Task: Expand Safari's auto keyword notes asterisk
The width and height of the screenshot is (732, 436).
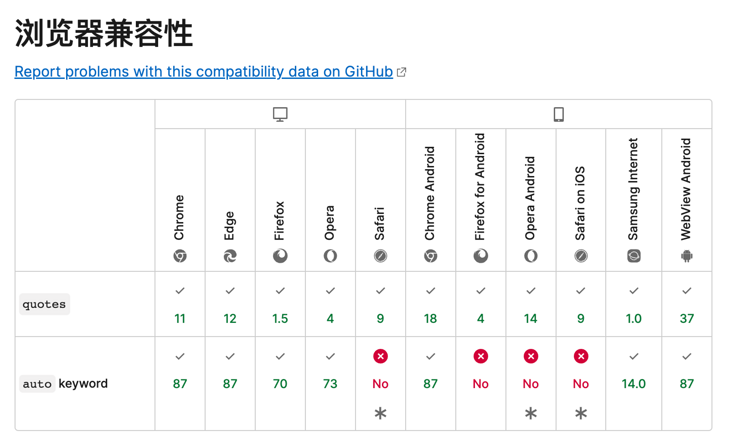Action: pyautogui.click(x=380, y=413)
